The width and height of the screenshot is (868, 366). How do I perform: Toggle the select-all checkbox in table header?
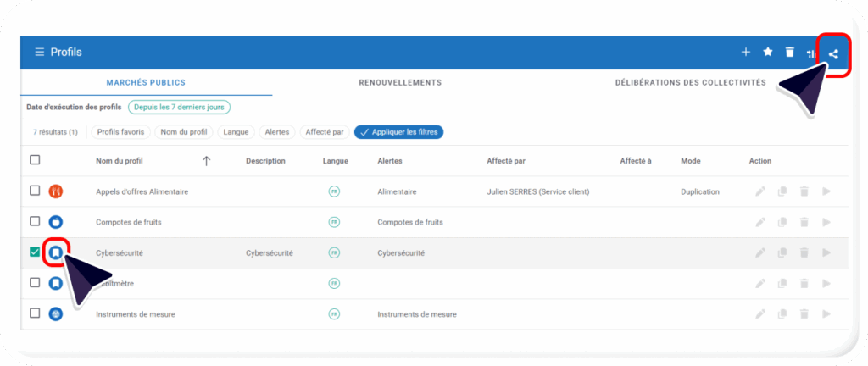(x=35, y=159)
